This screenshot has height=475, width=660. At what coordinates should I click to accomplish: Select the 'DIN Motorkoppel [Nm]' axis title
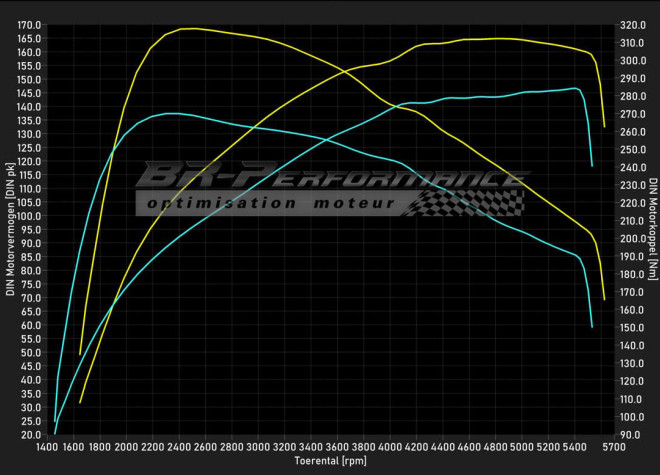coord(652,232)
